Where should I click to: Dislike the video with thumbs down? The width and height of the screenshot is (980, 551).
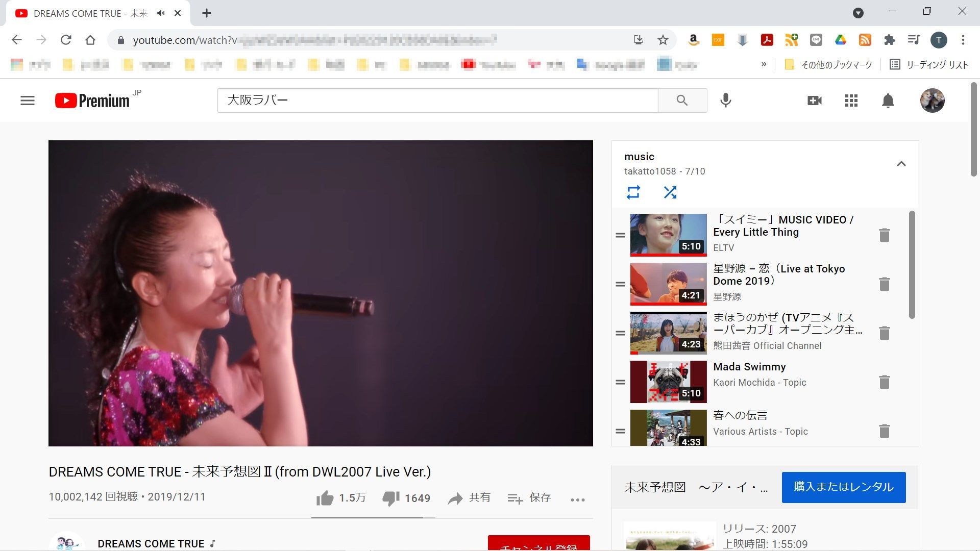click(391, 498)
